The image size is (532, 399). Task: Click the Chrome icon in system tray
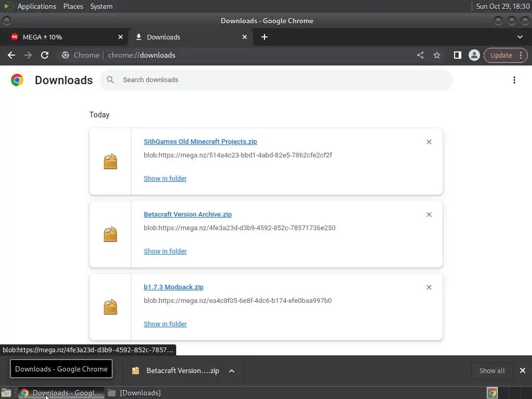(x=492, y=393)
